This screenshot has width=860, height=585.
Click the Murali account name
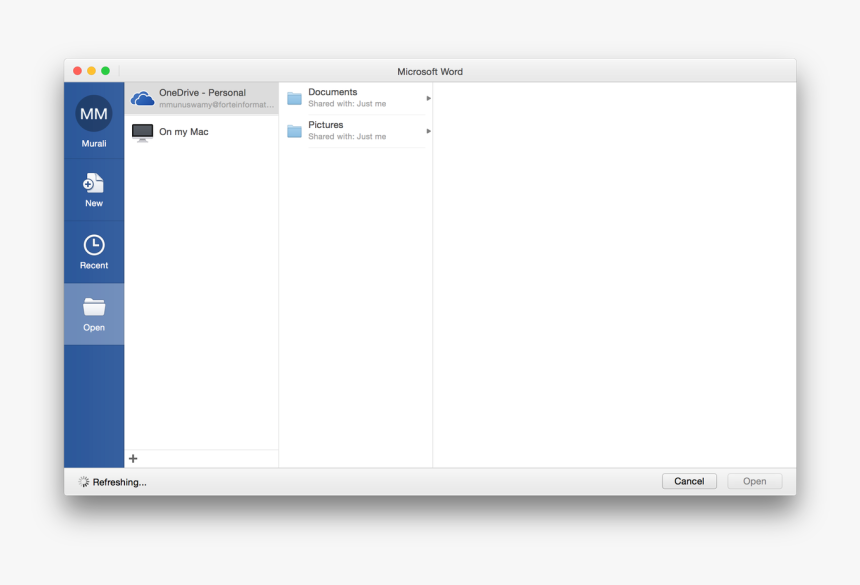pyautogui.click(x=94, y=144)
